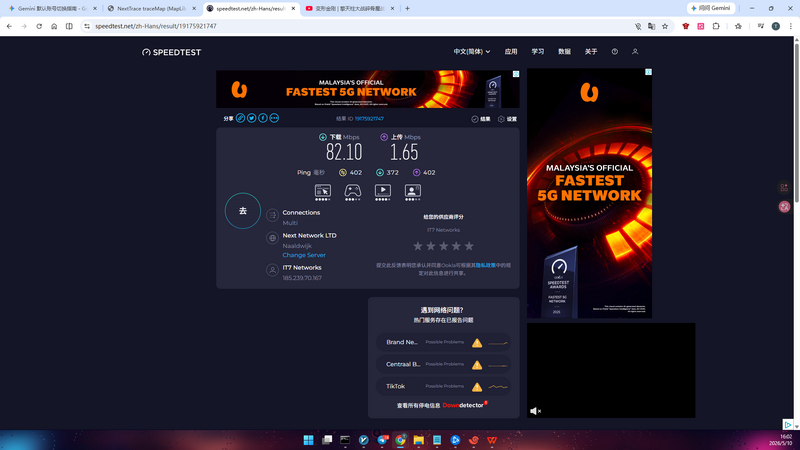Switch to the NextTrace traceMap tab
Screen dimensions: 800x450
point(152,8)
